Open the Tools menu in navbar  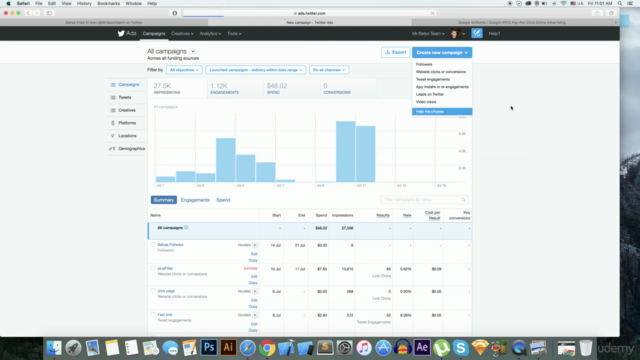coord(234,33)
